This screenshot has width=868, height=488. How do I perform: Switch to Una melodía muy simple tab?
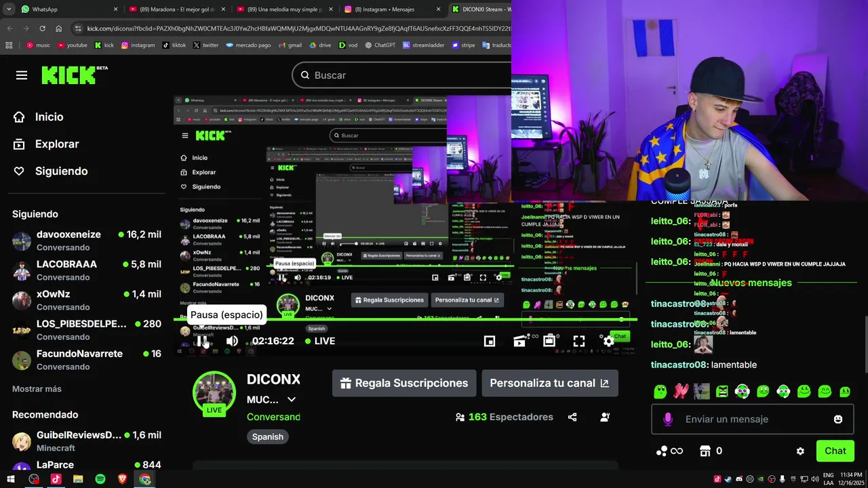[x=285, y=9]
